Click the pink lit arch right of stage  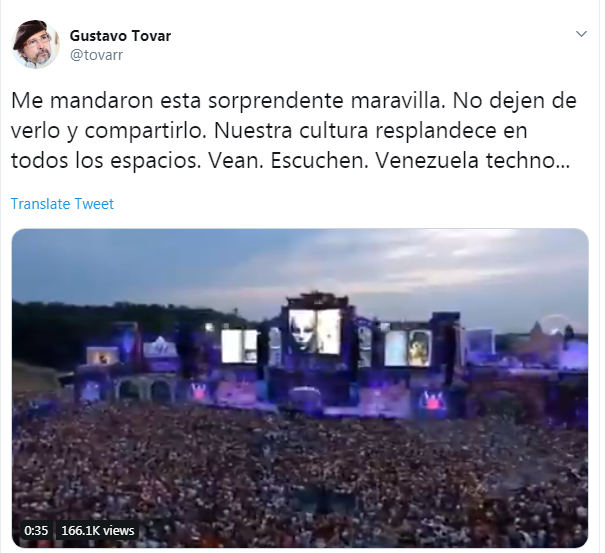433,401
